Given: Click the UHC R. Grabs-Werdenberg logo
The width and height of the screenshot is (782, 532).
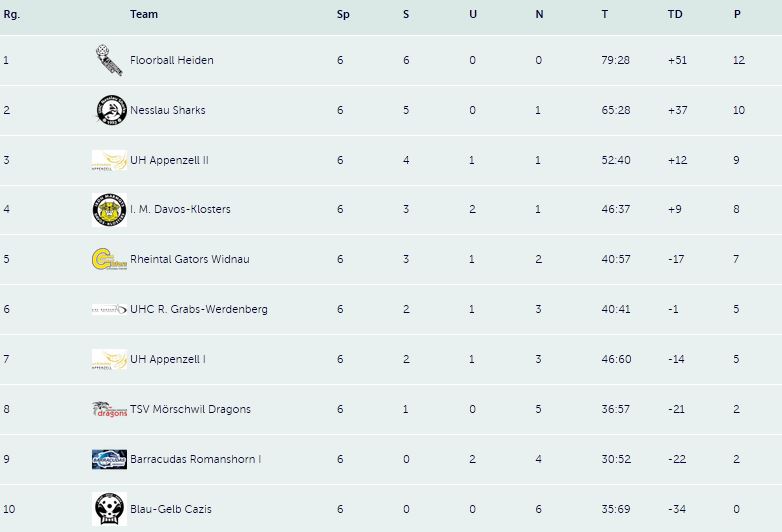Looking at the screenshot, I should pos(109,309).
